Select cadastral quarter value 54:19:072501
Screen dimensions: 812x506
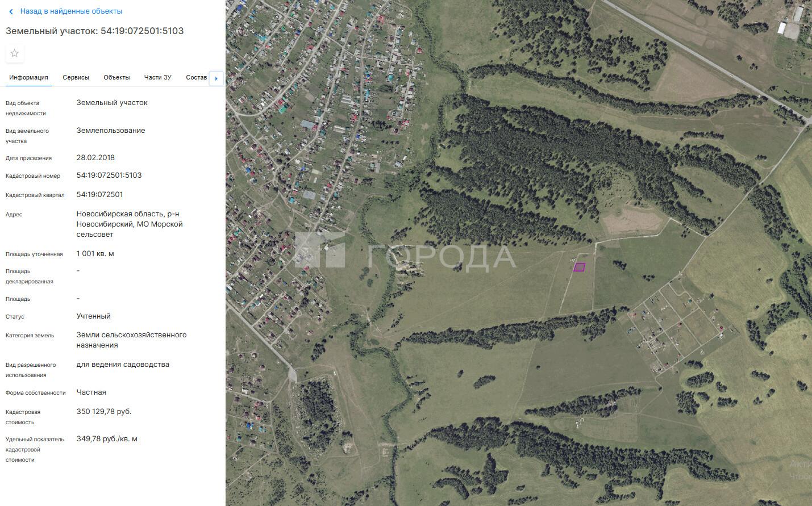tap(99, 194)
